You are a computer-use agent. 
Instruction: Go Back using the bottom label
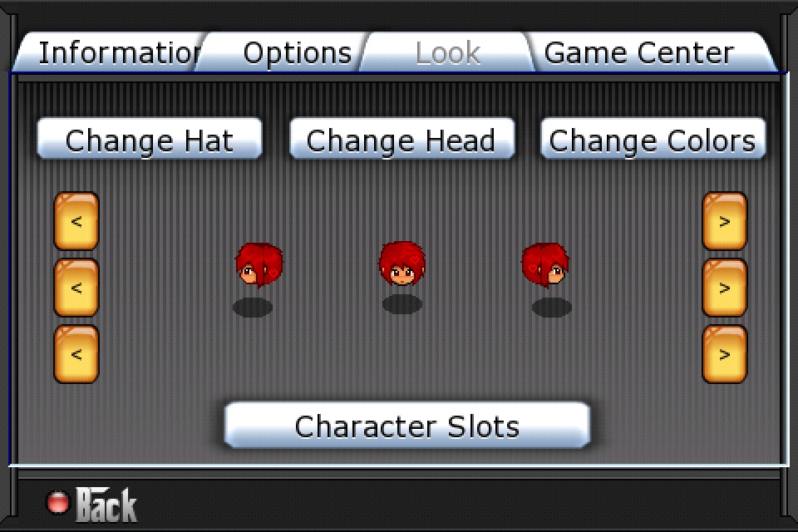pyautogui.click(x=106, y=505)
